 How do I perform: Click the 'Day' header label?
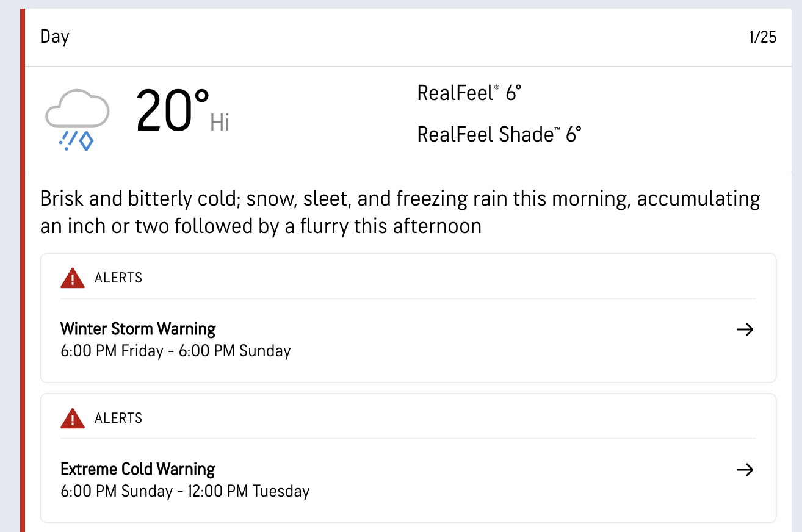pyautogui.click(x=55, y=37)
